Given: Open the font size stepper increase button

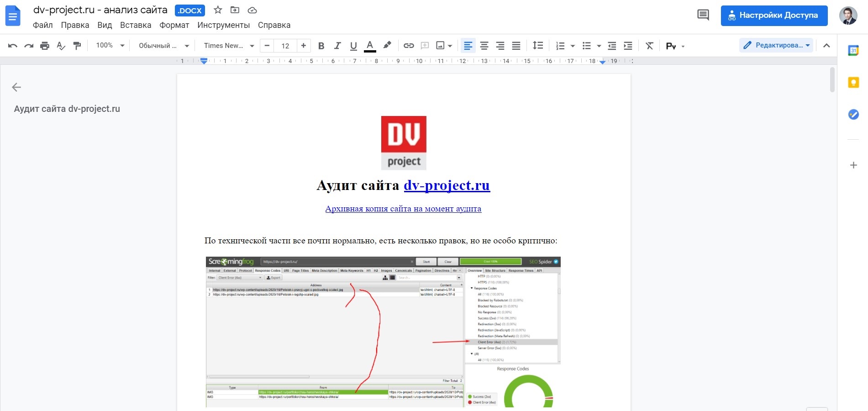Looking at the screenshot, I should tap(303, 45).
